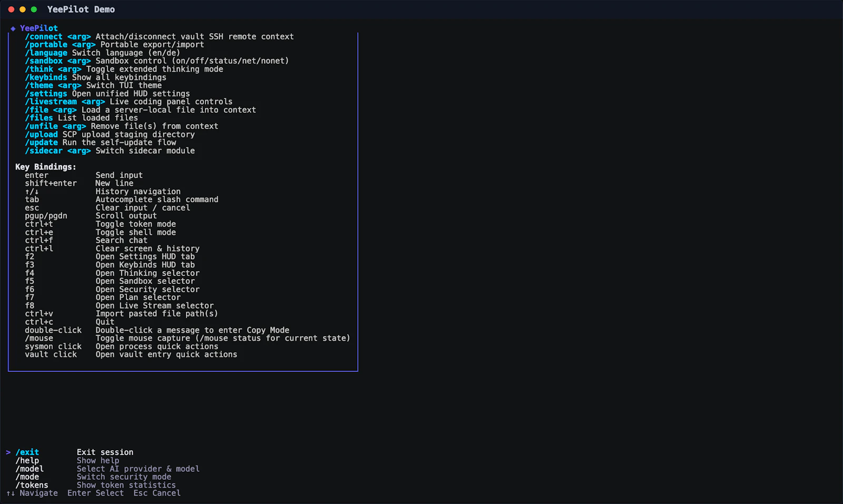Click the 'pgup/pgdn' Scroll output row
Viewport: 843px width, 504px height.
click(x=91, y=216)
